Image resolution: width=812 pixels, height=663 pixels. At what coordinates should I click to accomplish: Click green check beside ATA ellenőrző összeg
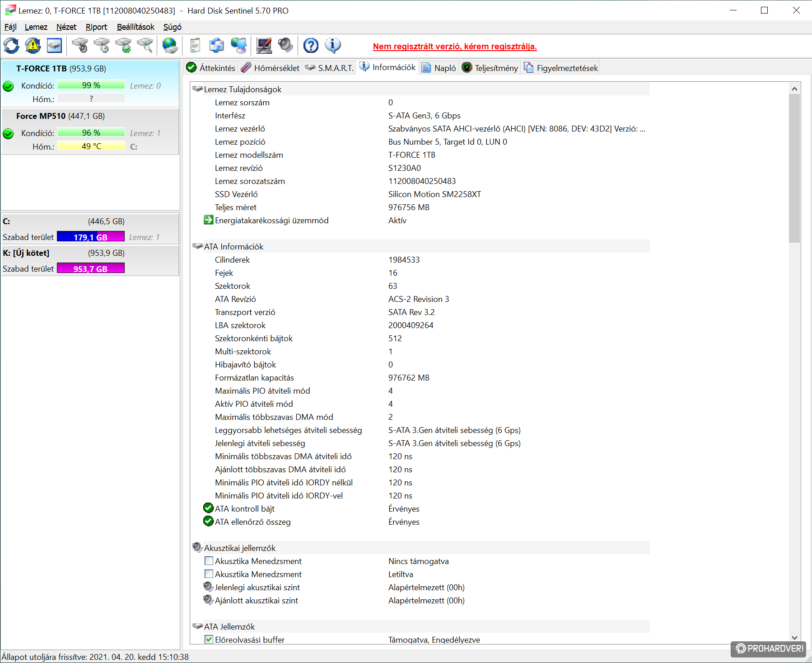coord(208,521)
